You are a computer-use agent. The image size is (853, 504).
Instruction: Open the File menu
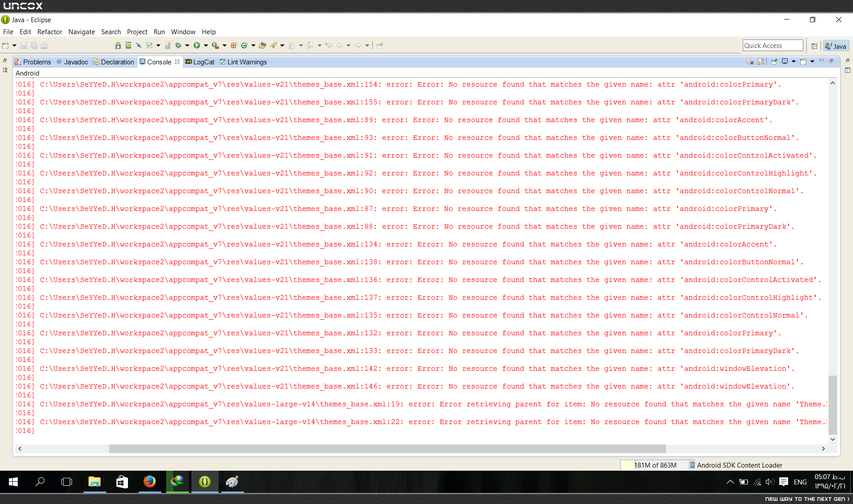click(x=8, y=32)
